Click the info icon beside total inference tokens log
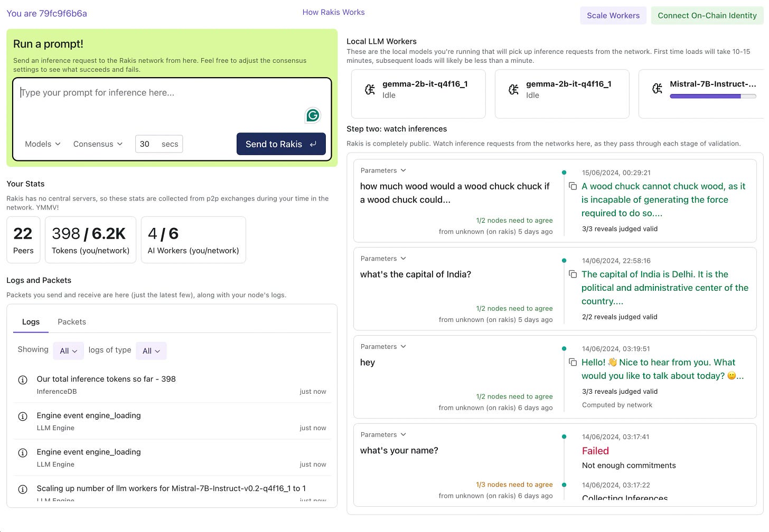 point(23,380)
